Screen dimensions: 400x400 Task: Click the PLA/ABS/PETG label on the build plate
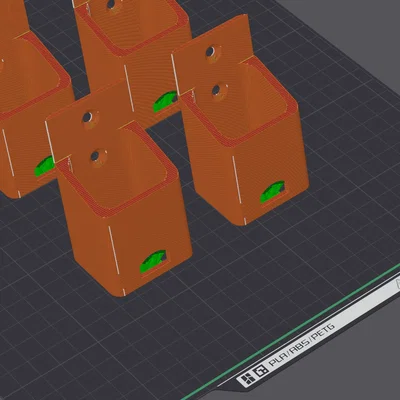pos(302,345)
